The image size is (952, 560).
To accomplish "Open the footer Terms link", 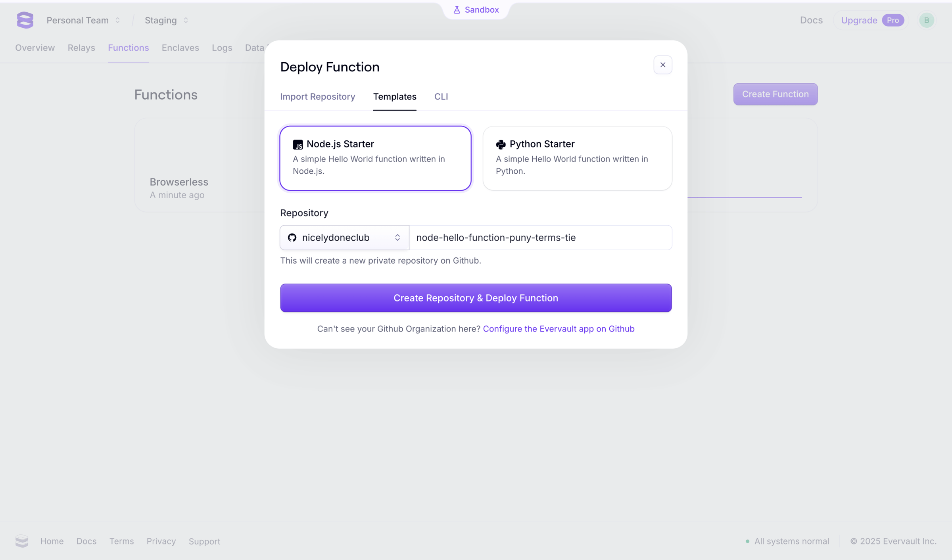I will (122, 541).
